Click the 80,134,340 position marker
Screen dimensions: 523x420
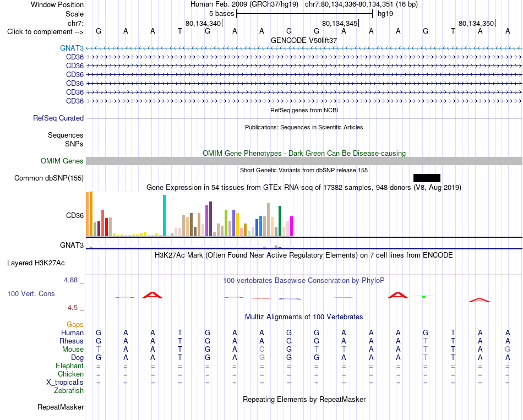tap(203, 23)
